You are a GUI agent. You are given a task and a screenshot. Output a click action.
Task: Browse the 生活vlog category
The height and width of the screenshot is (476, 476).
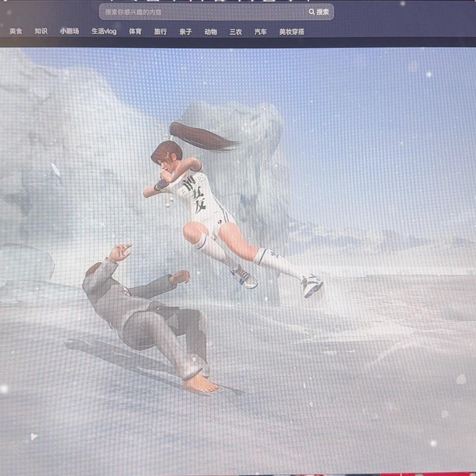[x=104, y=31]
